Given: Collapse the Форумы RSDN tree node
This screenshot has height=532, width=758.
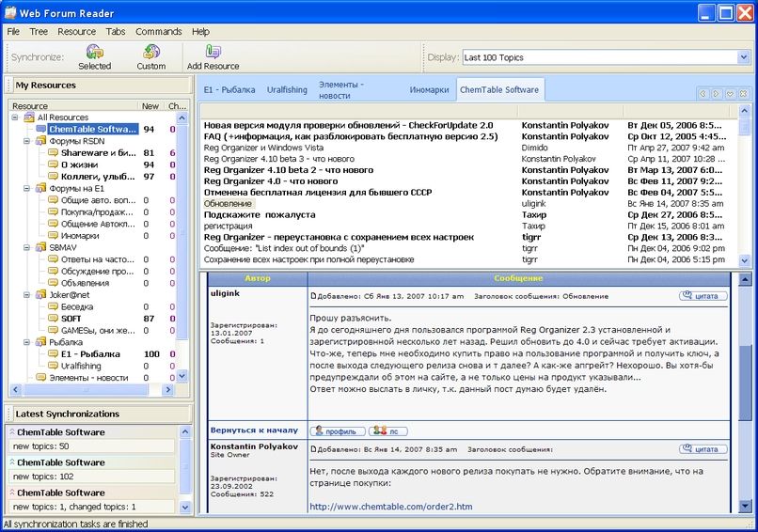Looking at the screenshot, I should tap(27, 141).
